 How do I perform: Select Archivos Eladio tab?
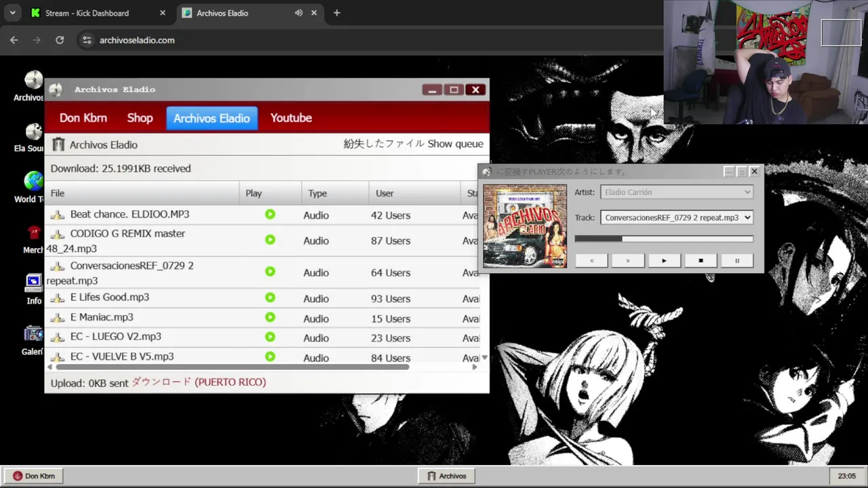point(212,118)
